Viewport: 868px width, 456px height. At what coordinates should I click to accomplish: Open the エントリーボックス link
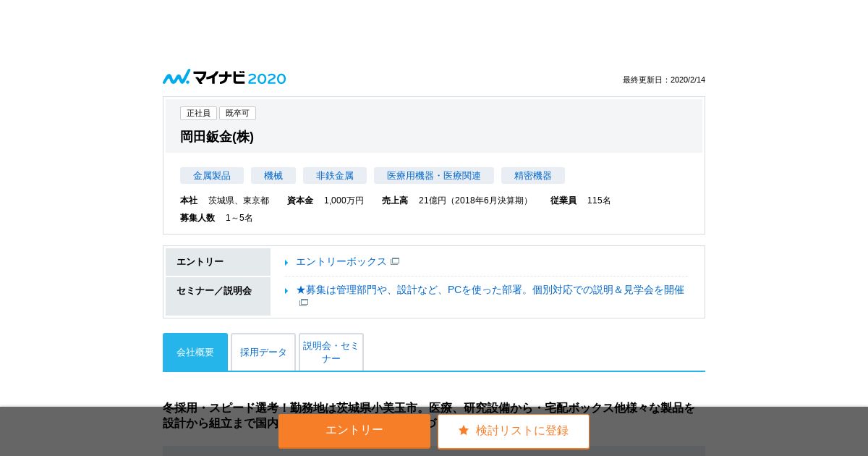[341, 261]
